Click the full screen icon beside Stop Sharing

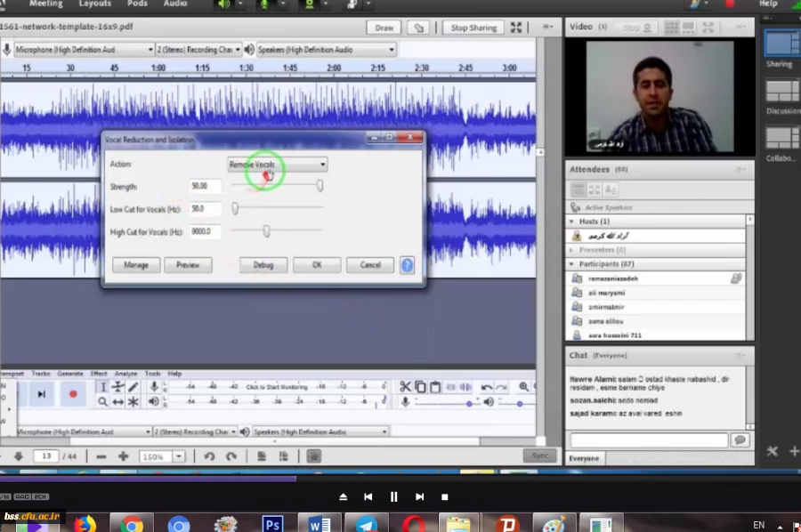coord(516,28)
